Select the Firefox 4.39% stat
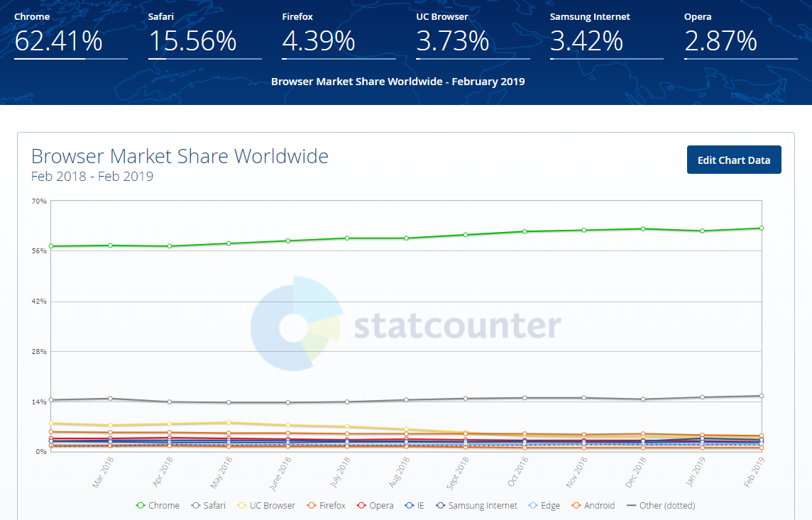812x520 pixels. point(339,35)
